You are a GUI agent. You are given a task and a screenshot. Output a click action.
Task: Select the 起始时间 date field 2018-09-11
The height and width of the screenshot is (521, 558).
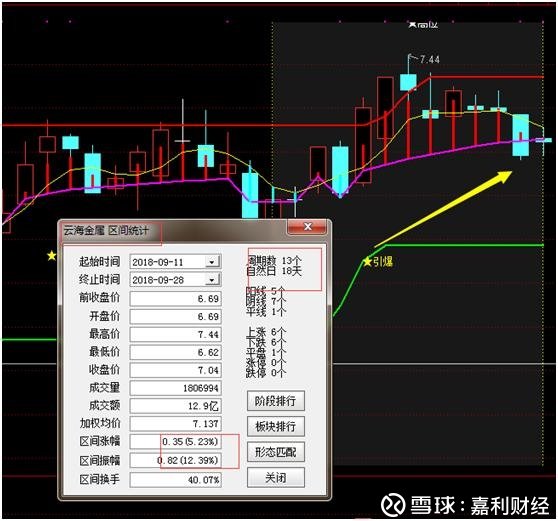pos(175,262)
